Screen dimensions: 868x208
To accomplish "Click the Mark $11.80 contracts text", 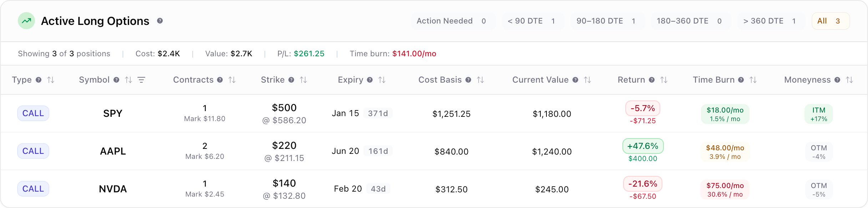I will [x=205, y=119].
